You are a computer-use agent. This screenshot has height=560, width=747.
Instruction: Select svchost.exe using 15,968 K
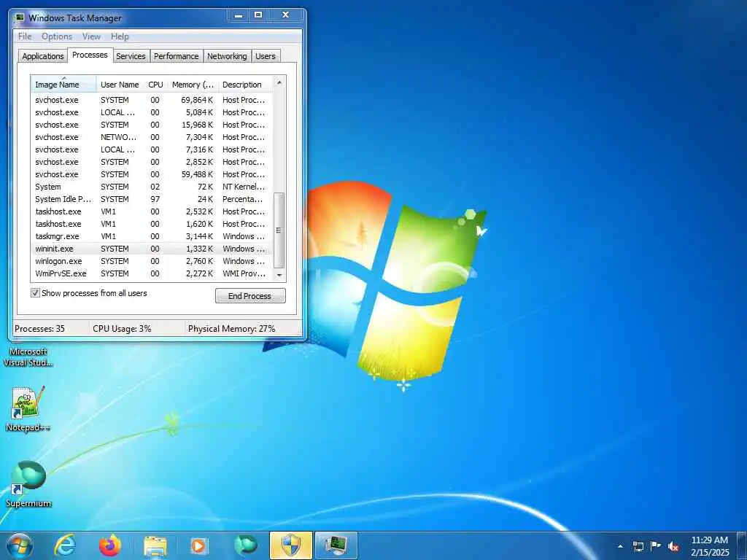pos(152,125)
